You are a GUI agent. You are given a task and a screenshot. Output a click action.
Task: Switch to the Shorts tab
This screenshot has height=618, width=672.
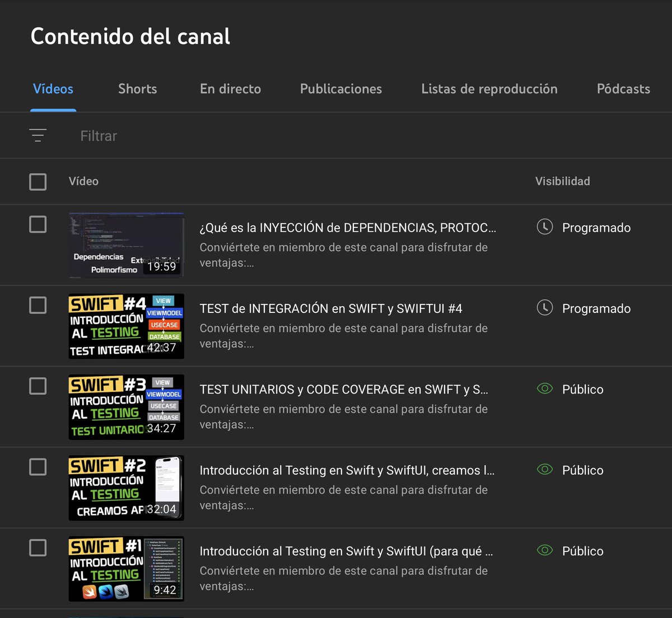[138, 89]
